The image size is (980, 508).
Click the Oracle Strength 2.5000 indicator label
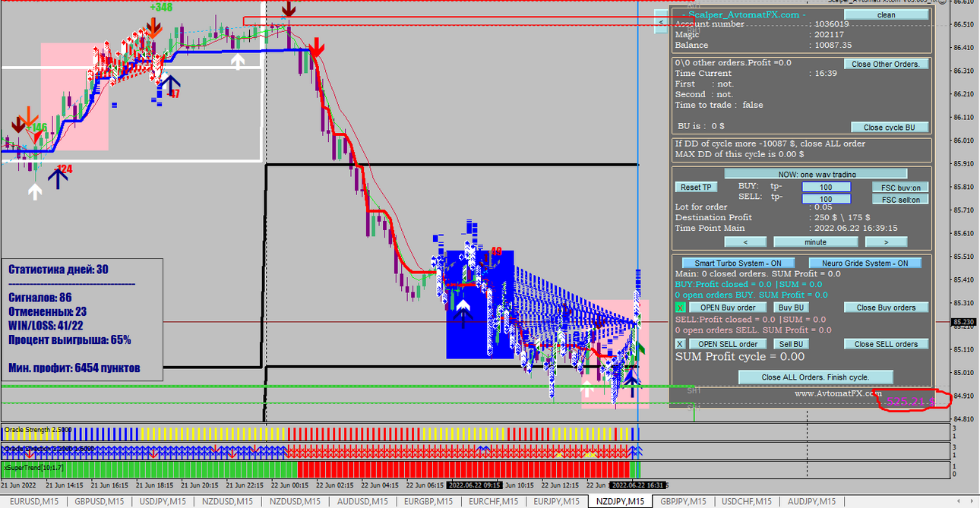(38, 430)
